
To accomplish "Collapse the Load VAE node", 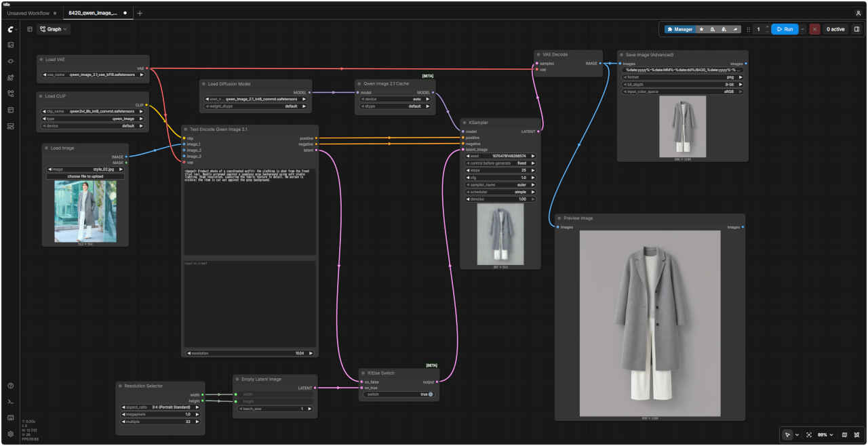I will [41, 60].
